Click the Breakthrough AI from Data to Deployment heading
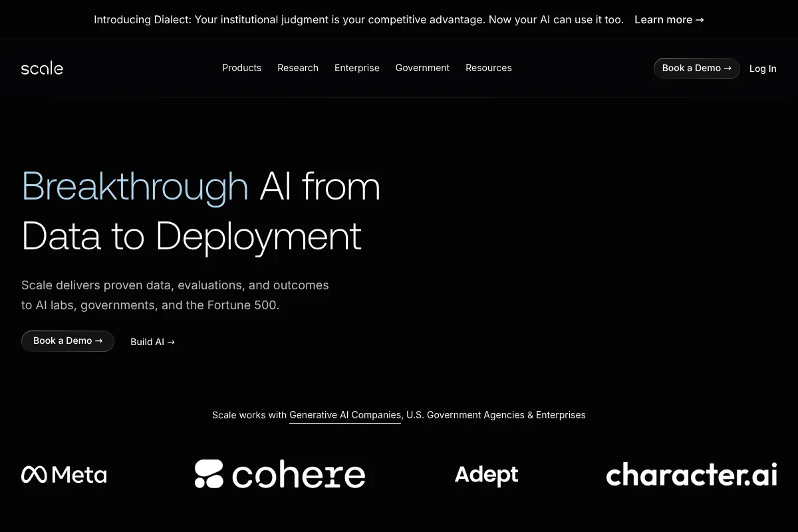798x532 pixels. (x=201, y=211)
